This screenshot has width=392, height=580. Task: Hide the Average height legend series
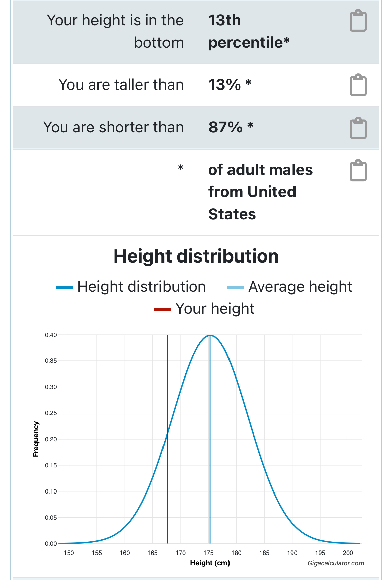coord(290,287)
